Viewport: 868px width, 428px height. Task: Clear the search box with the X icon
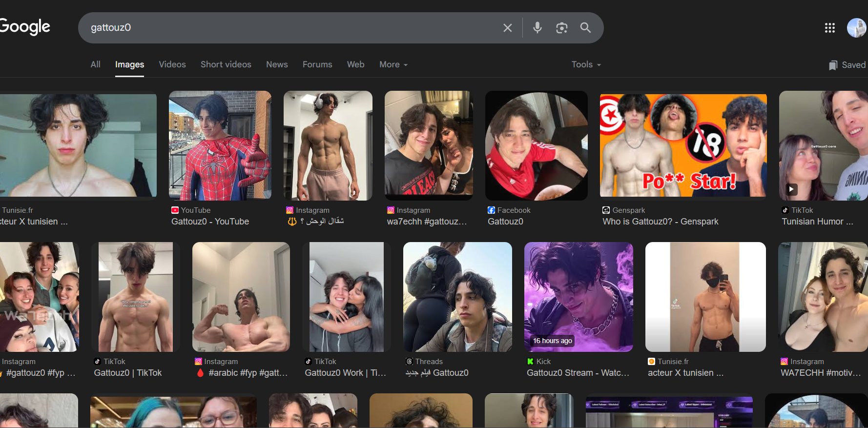click(x=508, y=28)
